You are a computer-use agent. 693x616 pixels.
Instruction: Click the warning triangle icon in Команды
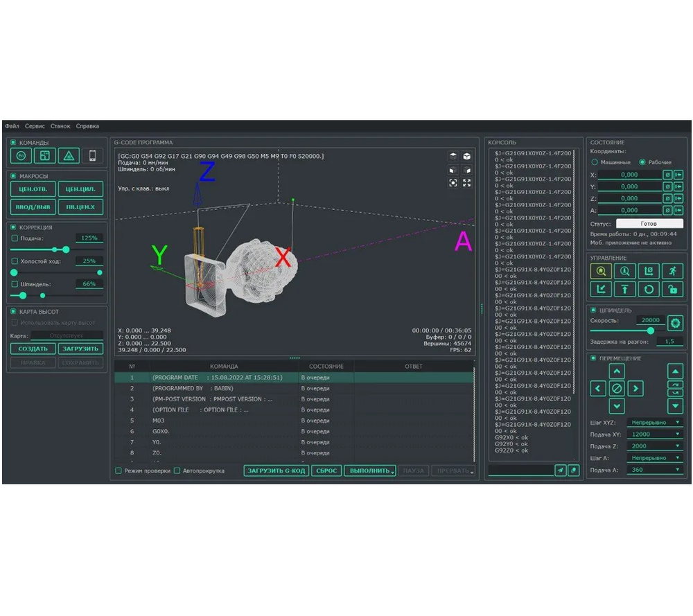[69, 156]
